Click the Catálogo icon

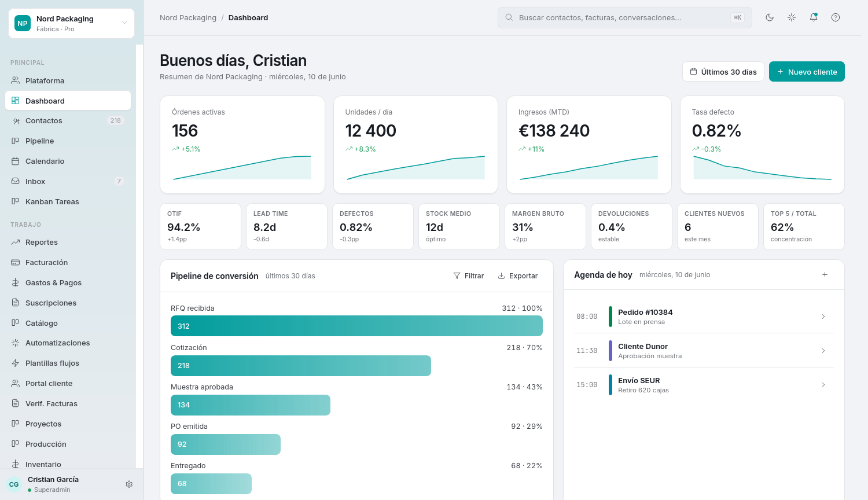point(16,323)
